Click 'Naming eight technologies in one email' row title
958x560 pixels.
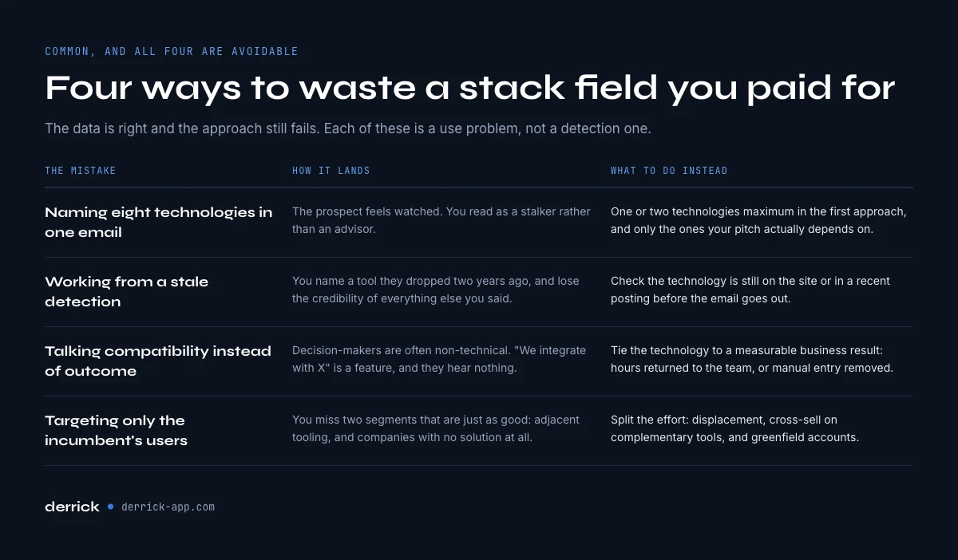click(x=159, y=222)
